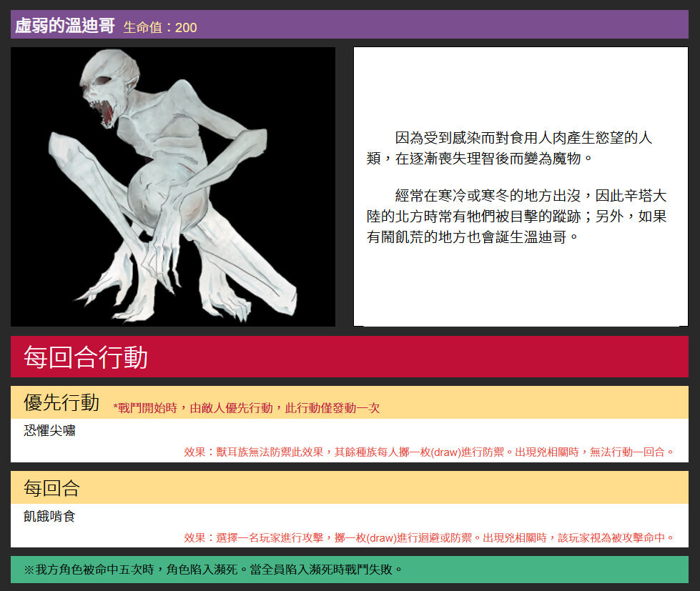
Task: Click the red 每回合行動 section header
Action: click(349, 357)
